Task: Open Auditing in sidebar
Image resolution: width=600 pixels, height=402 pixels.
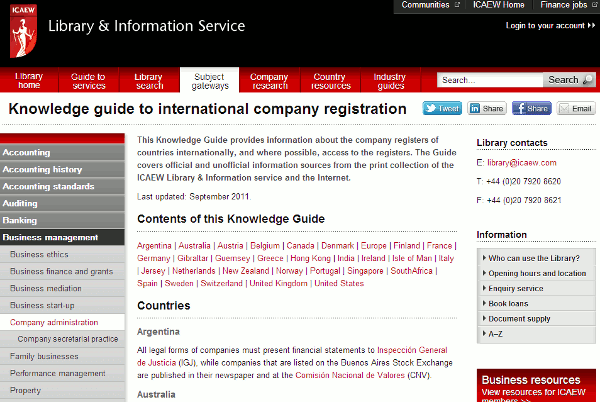Action: click(62, 203)
